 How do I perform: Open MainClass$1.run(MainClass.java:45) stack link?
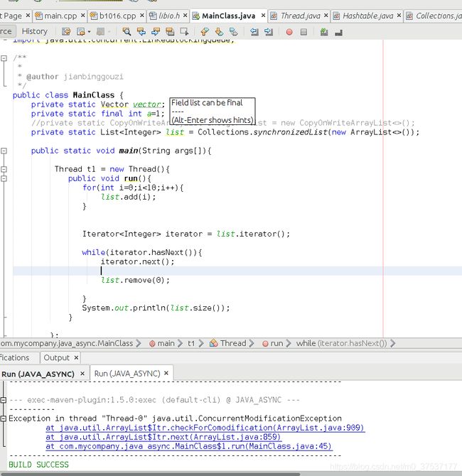[x=188, y=446]
